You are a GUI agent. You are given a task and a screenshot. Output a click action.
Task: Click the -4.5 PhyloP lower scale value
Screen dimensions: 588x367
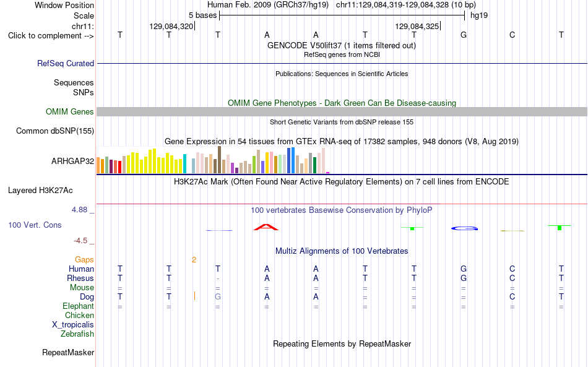pyautogui.click(x=80, y=241)
